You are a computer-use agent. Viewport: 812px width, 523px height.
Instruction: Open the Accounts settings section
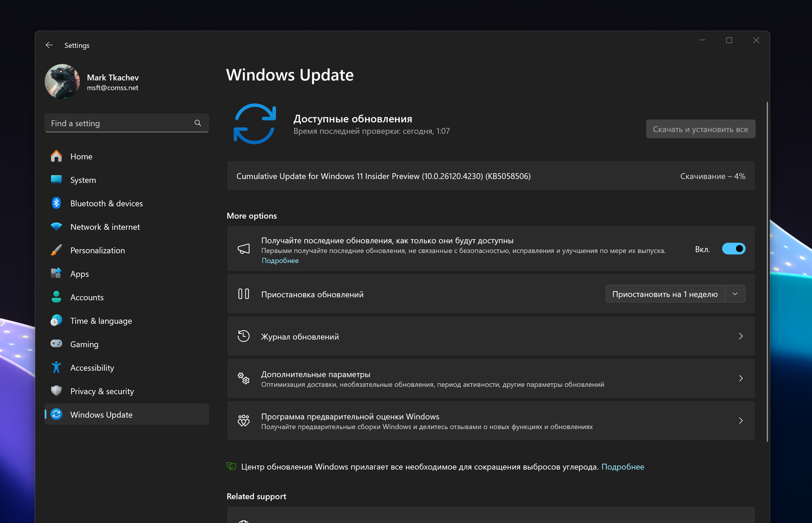(87, 297)
